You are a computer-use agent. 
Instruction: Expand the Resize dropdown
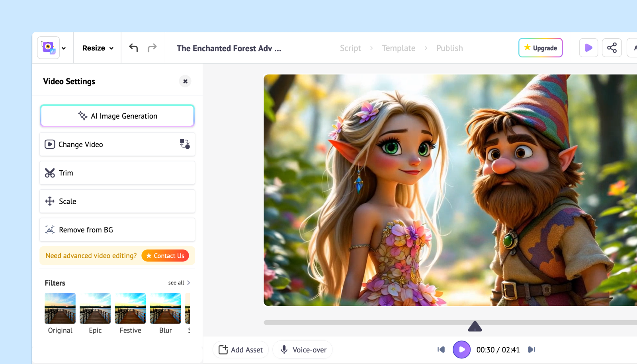98,48
